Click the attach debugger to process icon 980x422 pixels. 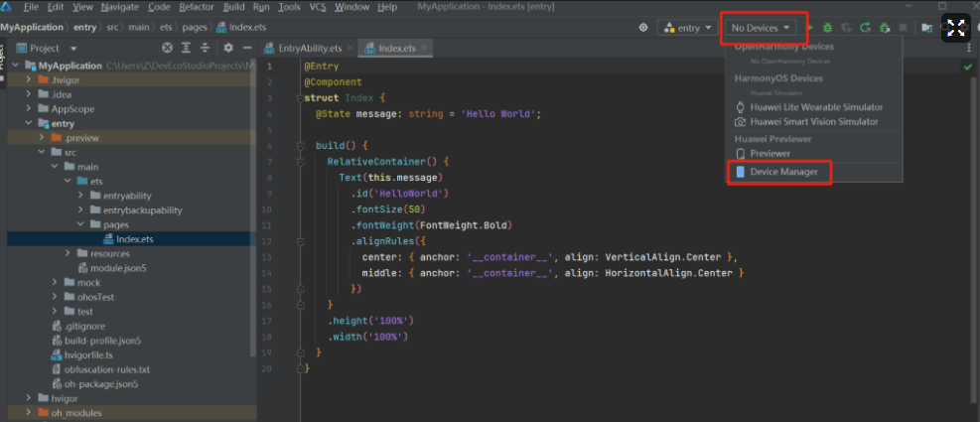click(x=885, y=28)
